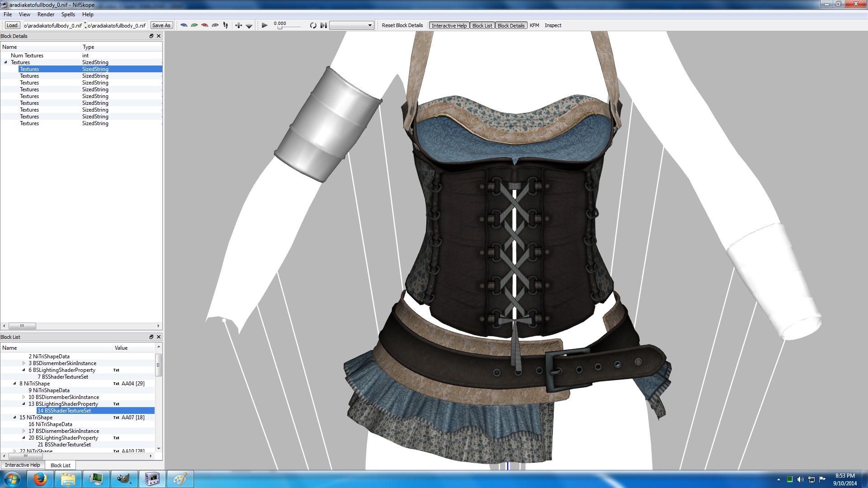Click the switch animation icon
The image size is (868, 488).
click(x=323, y=25)
